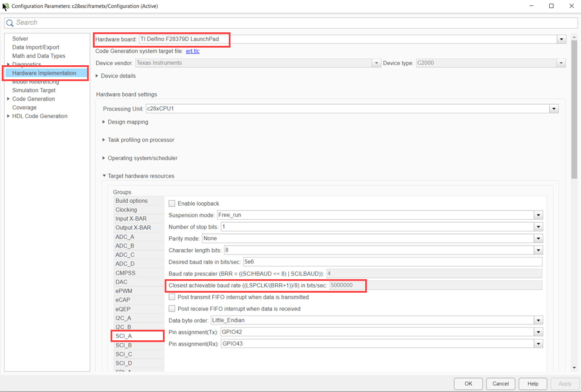Open the Parity mode dropdown
The image size is (581, 392).
tap(539, 239)
